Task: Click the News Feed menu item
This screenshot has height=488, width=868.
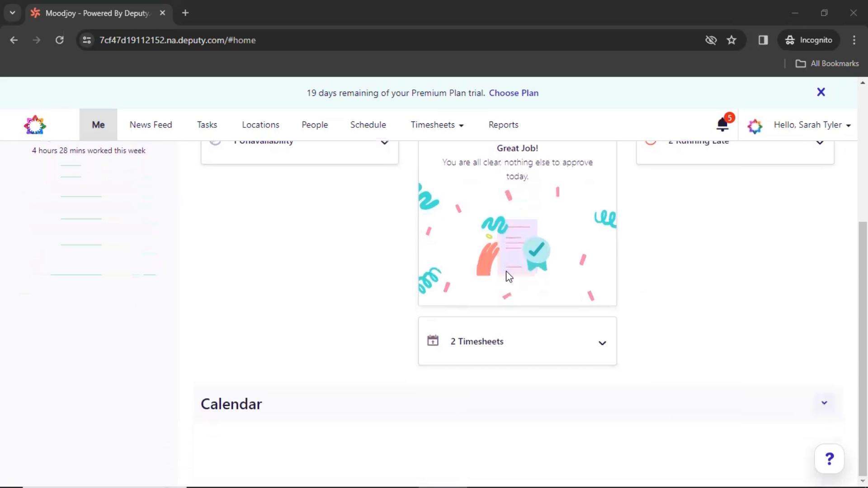Action: tap(150, 125)
